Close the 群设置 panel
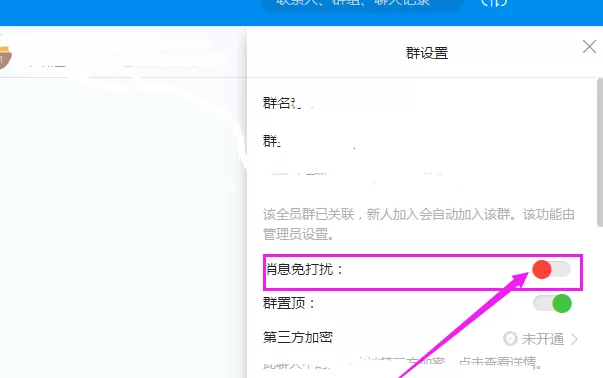Image resolution: width=603 pixels, height=378 pixels. (x=589, y=47)
